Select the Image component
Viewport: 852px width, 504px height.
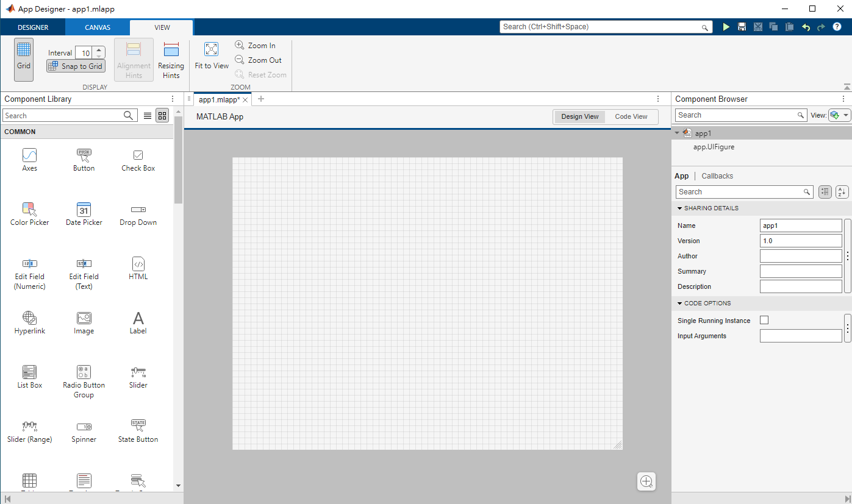tap(84, 323)
